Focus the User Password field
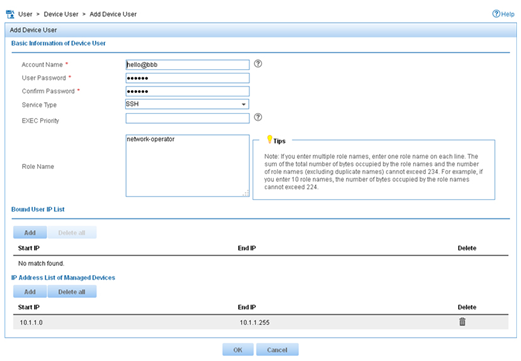 [x=187, y=78]
